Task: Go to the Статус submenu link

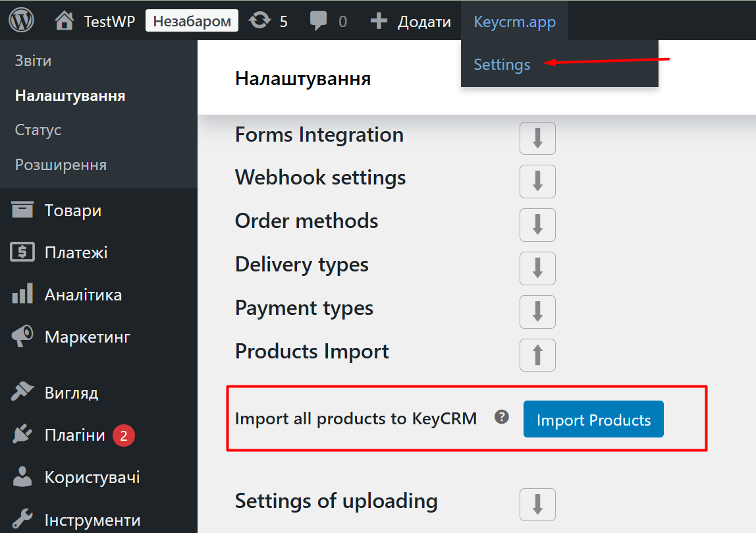Action: pyautogui.click(x=38, y=130)
